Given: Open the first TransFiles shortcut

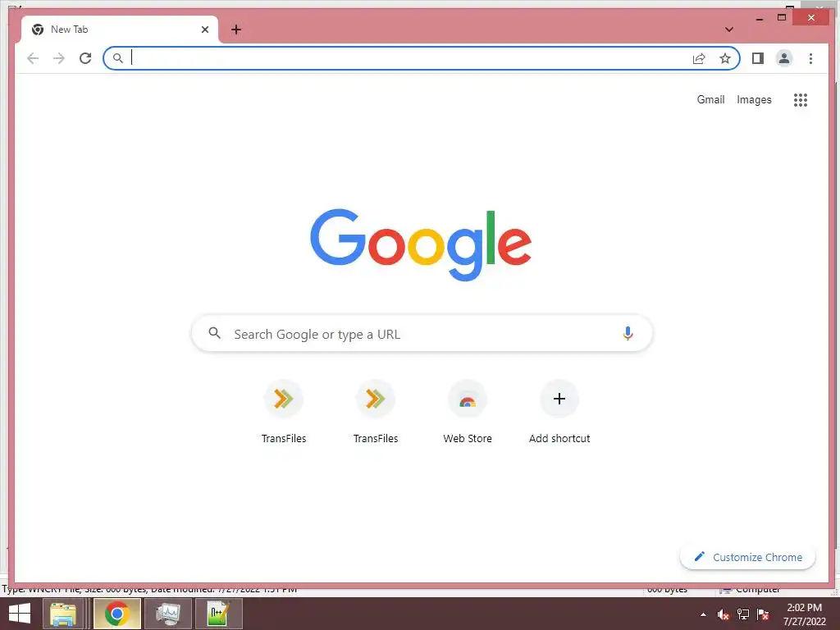Looking at the screenshot, I should pos(284,412).
